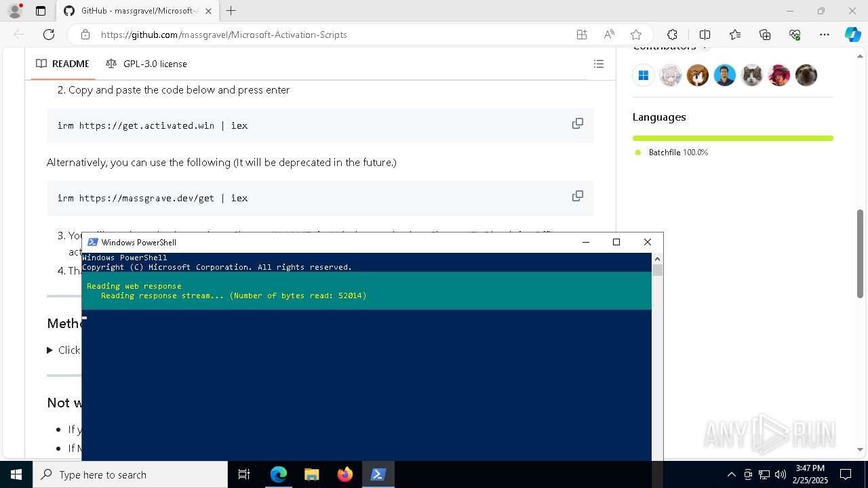868x488 pixels.
Task: Open the Edge profile avatar
Action: (x=15, y=11)
